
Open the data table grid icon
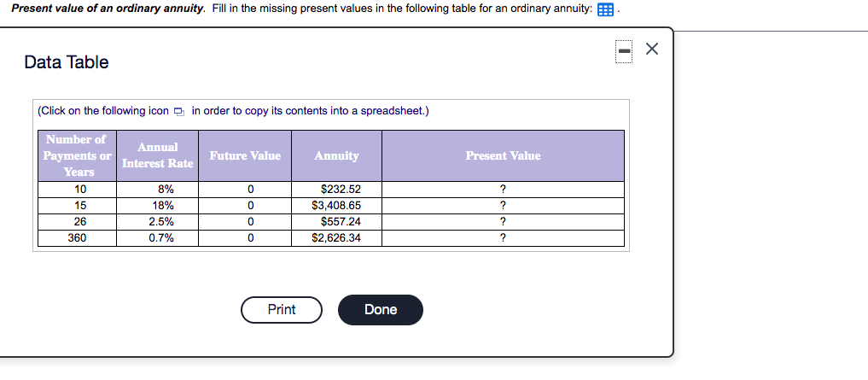click(606, 9)
